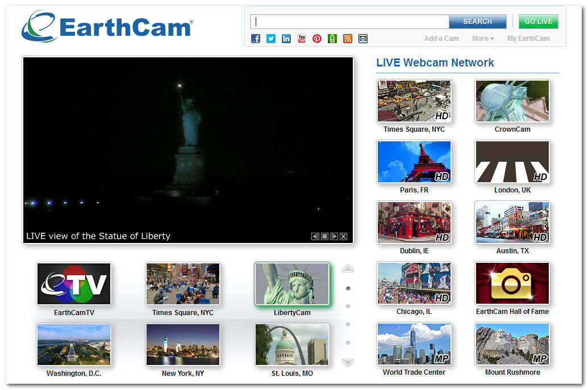Close the live video player
Screen dimensions: 588x390
(343, 236)
